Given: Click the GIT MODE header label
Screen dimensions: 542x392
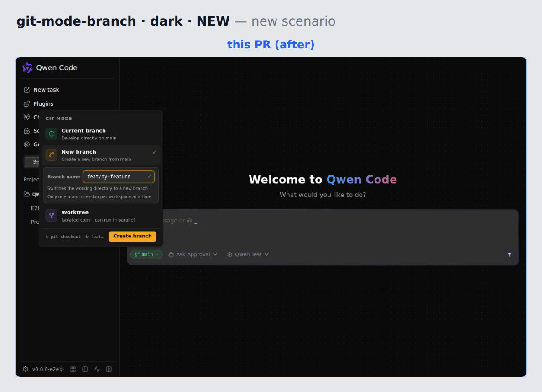Looking at the screenshot, I should click(59, 119).
